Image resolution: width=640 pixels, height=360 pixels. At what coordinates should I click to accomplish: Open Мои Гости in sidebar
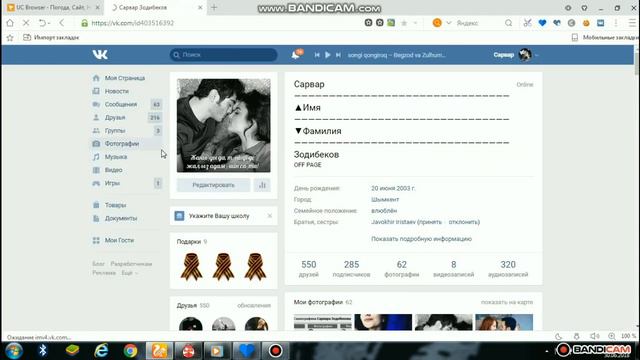119,240
